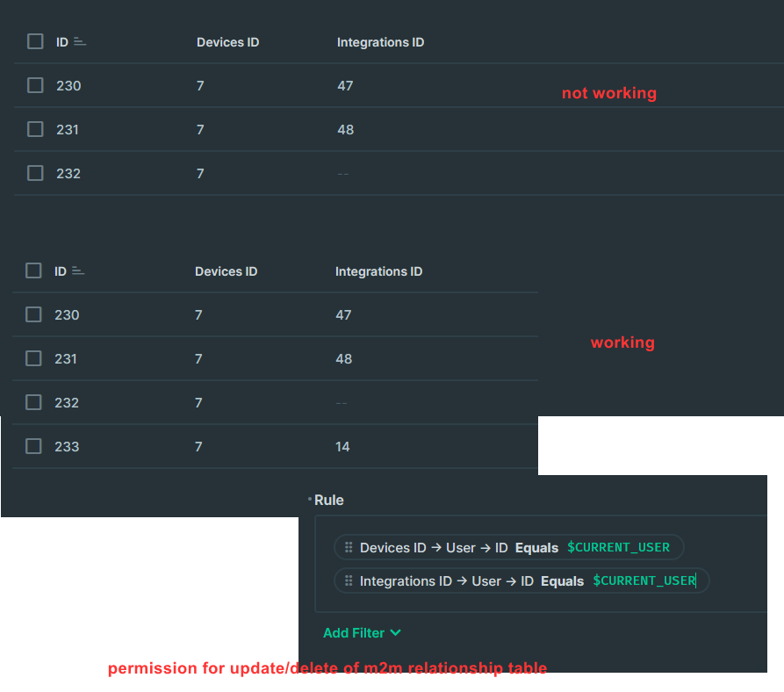Open row with ID 232 in working table

click(67, 402)
